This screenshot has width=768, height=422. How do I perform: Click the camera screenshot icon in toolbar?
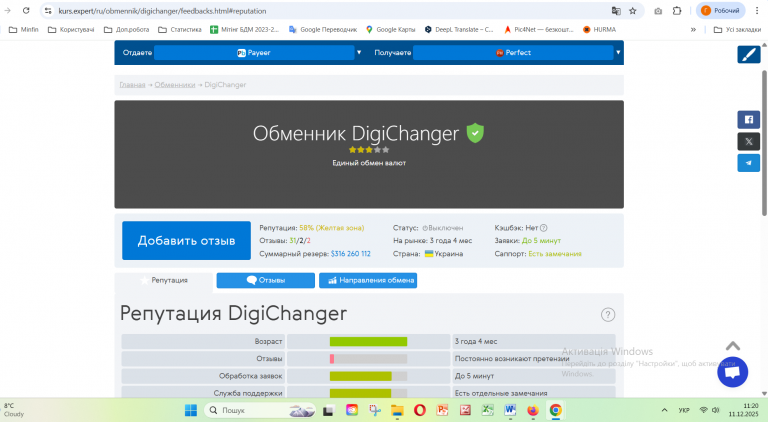pyautogui.click(x=658, y=11)
